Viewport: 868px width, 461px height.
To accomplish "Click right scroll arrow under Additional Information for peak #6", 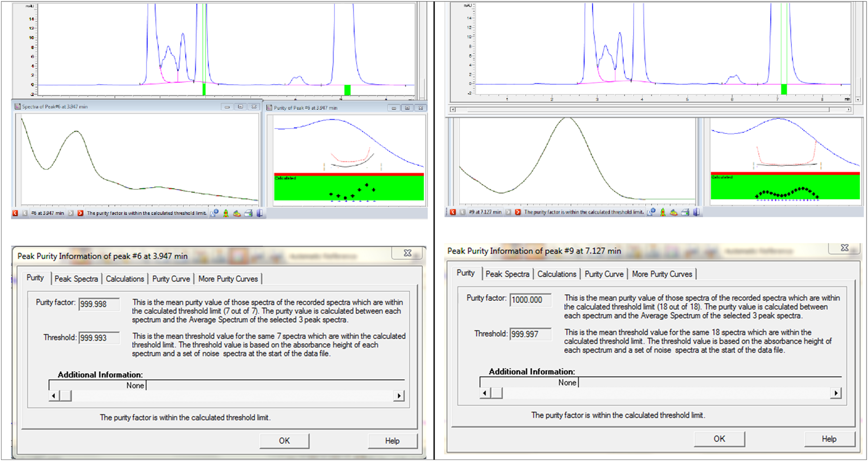I will click(x=399, y=396).
